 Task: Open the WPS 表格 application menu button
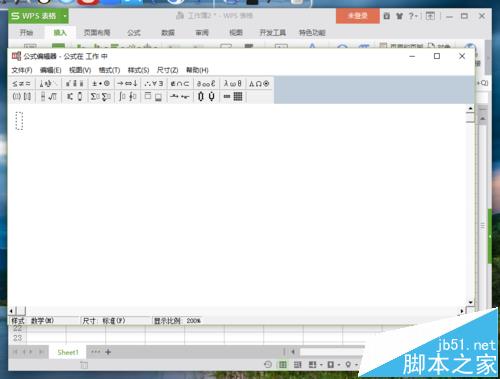click(38, 16)
